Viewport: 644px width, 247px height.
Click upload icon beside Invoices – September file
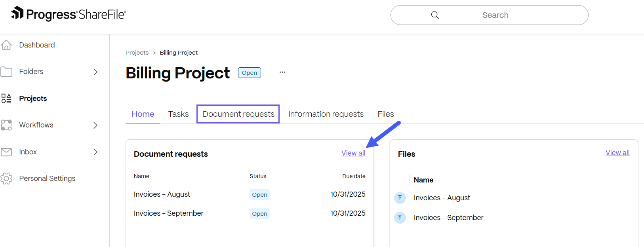[x=400, y=218]
